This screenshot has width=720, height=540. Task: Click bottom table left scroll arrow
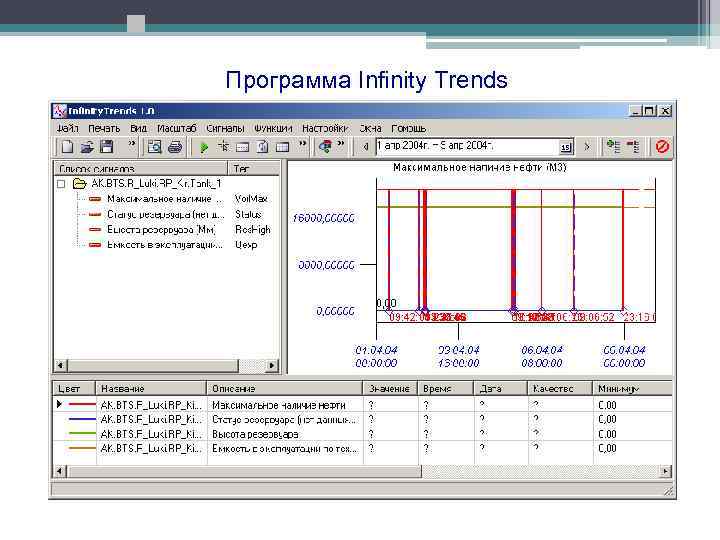[61, 471]
